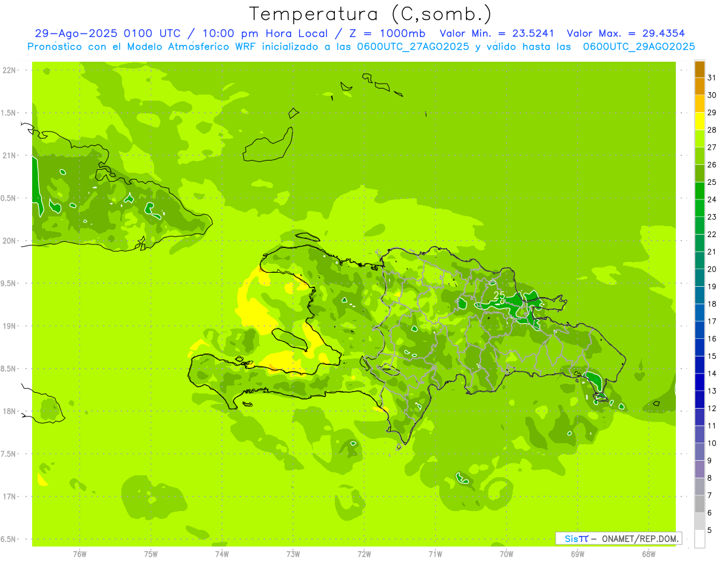This screenshot has width=728, height=562.
Task: Click the '29' legend value
Action: (x=712, y=113)
